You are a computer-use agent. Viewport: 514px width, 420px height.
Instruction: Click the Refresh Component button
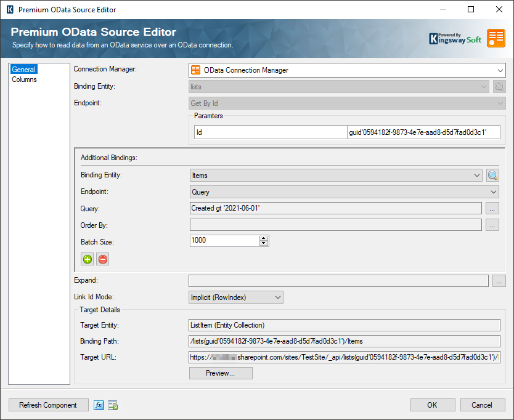pos(48,405)
